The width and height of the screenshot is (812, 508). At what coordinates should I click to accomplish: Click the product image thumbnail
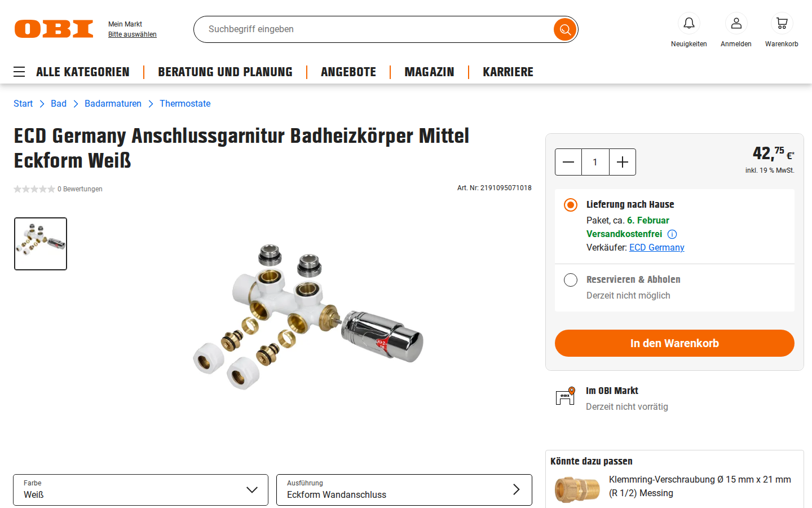click(x=41, y=244)
